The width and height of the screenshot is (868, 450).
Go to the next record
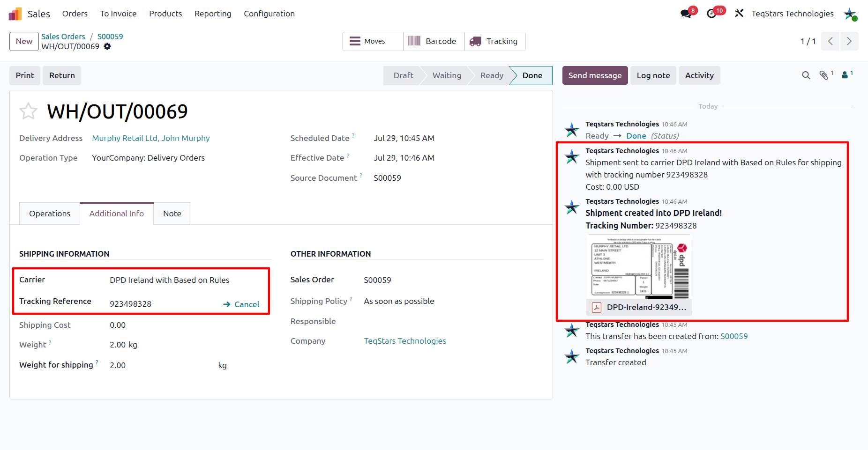pyautogui.click(x=849, y=41)
